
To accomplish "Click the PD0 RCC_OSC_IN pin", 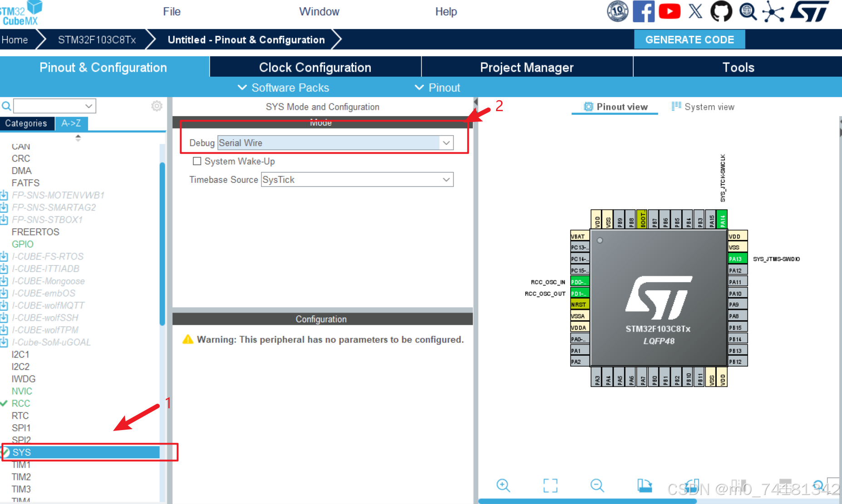I will [580, 282].
